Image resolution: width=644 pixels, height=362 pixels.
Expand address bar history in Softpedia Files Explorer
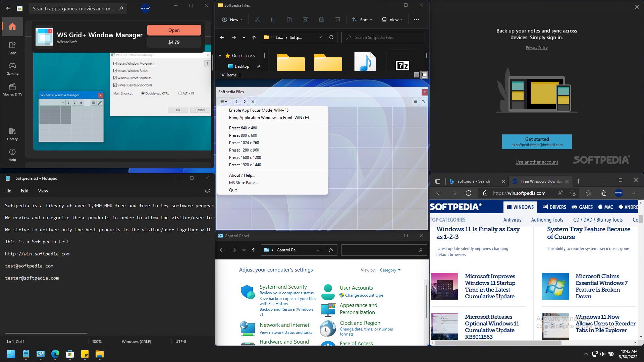[x=320, y=38]
